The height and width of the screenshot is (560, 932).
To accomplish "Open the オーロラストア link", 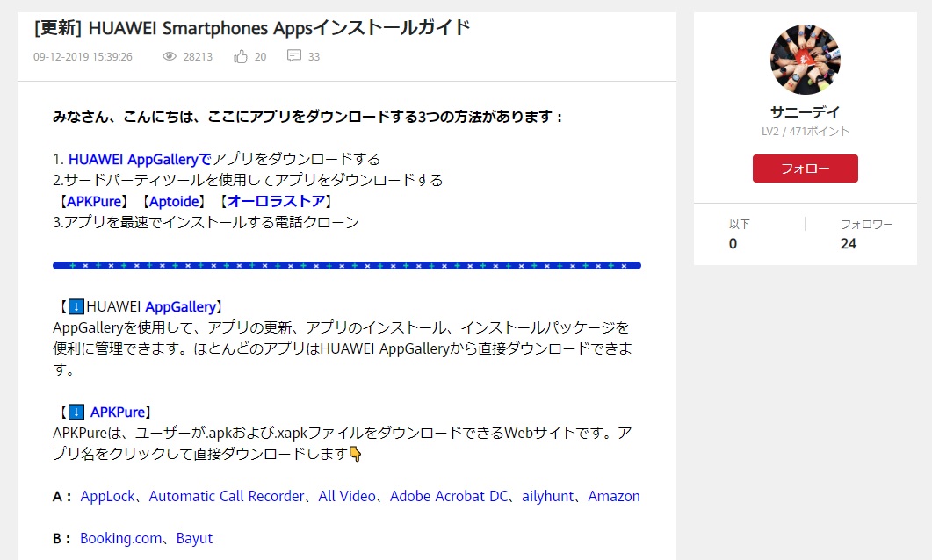I will [277, 201].
